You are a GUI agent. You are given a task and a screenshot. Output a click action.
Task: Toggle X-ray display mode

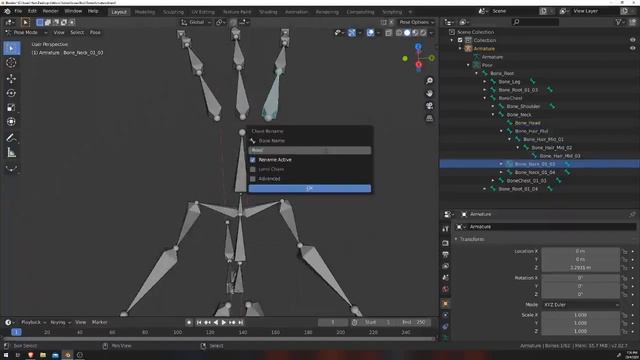[389, 33]
